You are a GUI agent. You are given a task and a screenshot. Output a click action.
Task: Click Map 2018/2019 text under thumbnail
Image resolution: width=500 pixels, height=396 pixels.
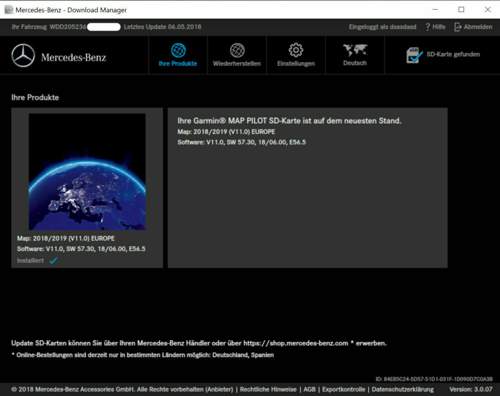click(x=66, y=238)
